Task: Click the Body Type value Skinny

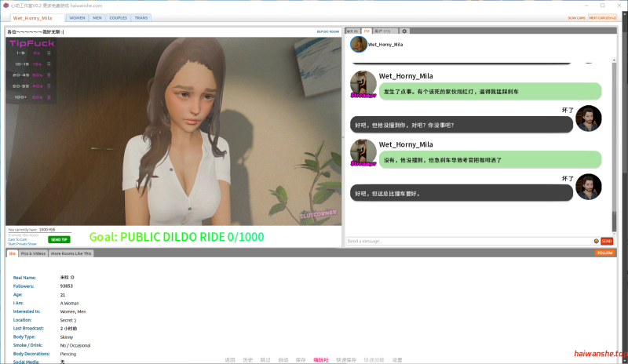Action: pos(67,337)
